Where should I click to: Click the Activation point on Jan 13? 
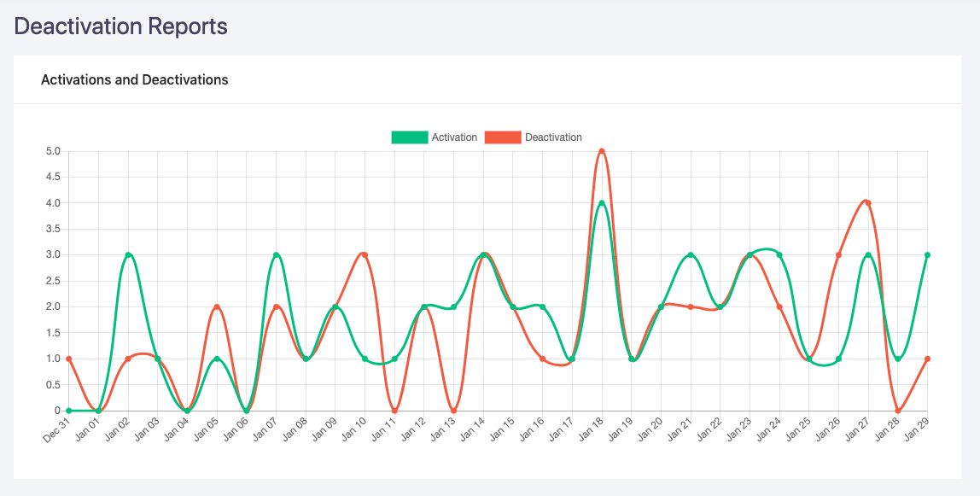[453, 306]
